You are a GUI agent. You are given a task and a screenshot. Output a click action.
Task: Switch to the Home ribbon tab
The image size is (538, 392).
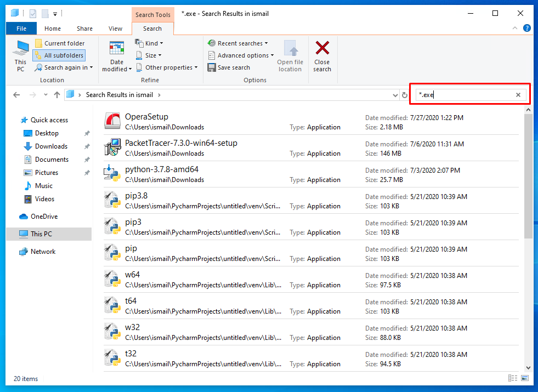tap(53, 29)
